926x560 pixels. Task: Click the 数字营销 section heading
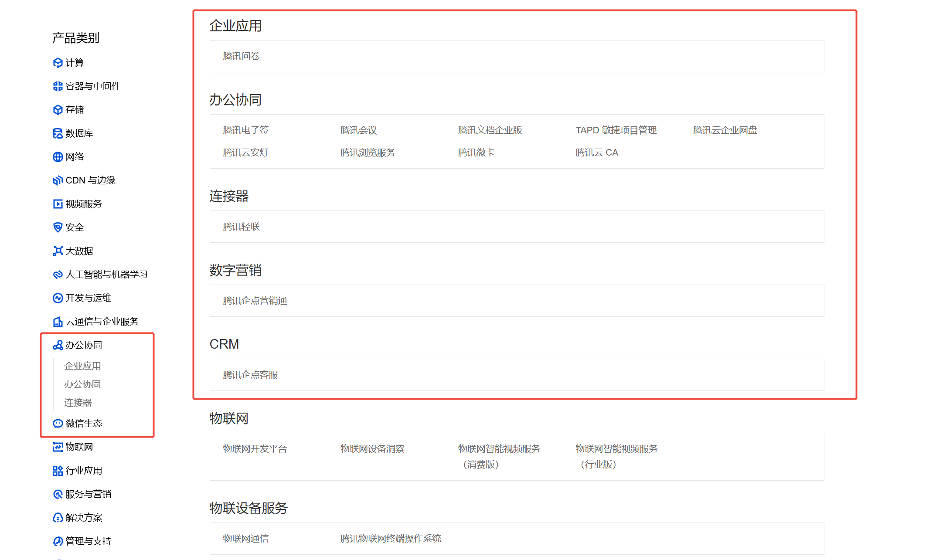click(235, 270)
